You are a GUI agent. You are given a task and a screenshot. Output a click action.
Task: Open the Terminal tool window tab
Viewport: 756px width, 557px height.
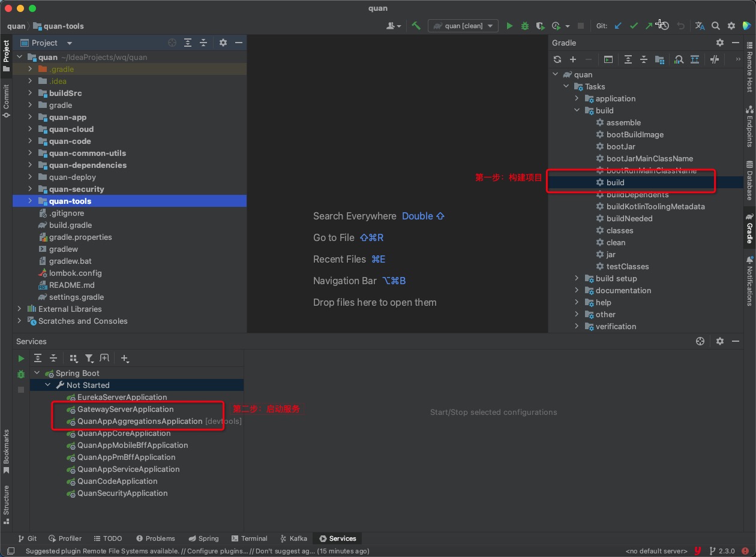point(248,538)
